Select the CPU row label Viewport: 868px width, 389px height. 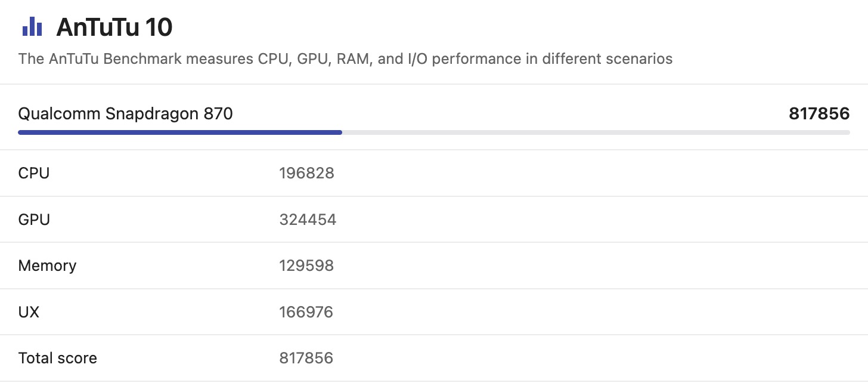34,173
